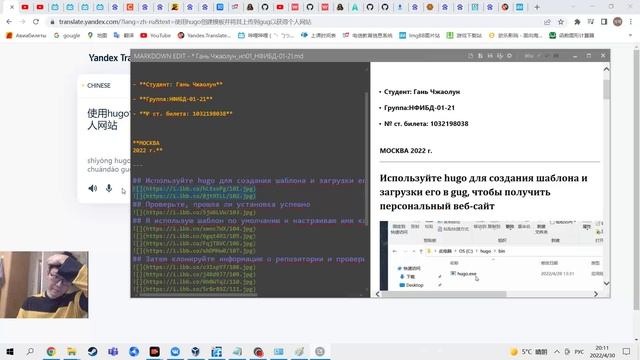
Task: Switch РУС input language in tray
Action: (579, 351)
